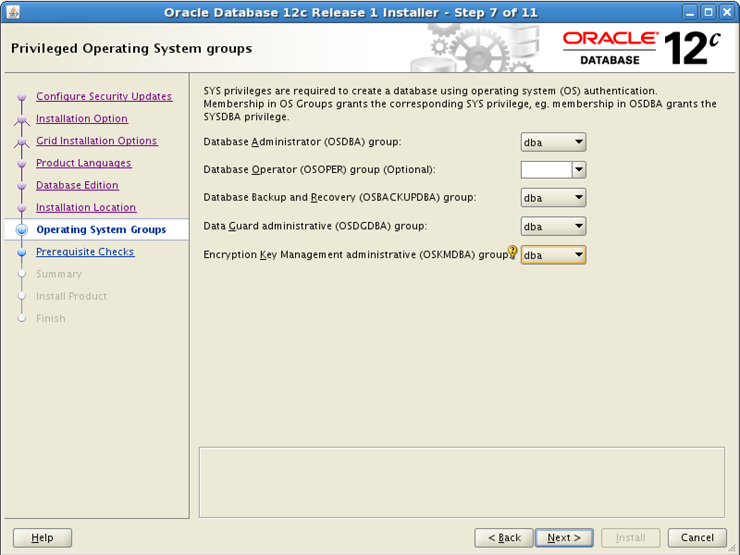Go to Grid Installation Options step
Image resolution: width=740 pixels, height=555 pixels.
click(x=97, y=141)
